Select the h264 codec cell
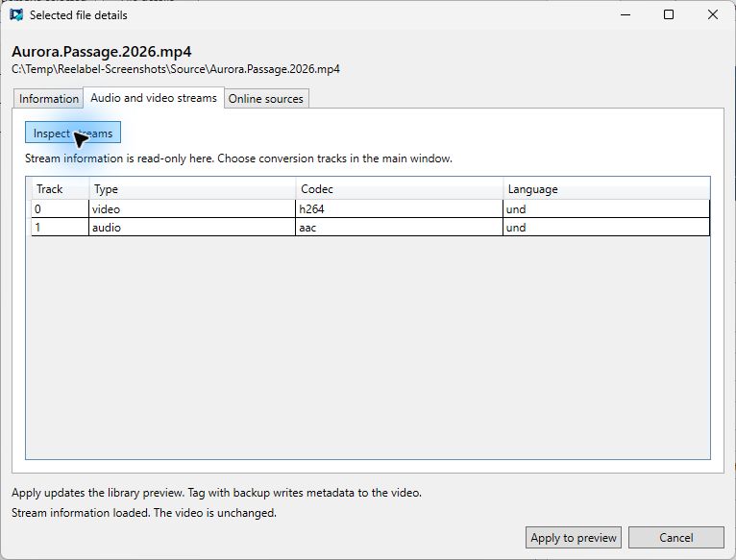 (x=400, y=208)
